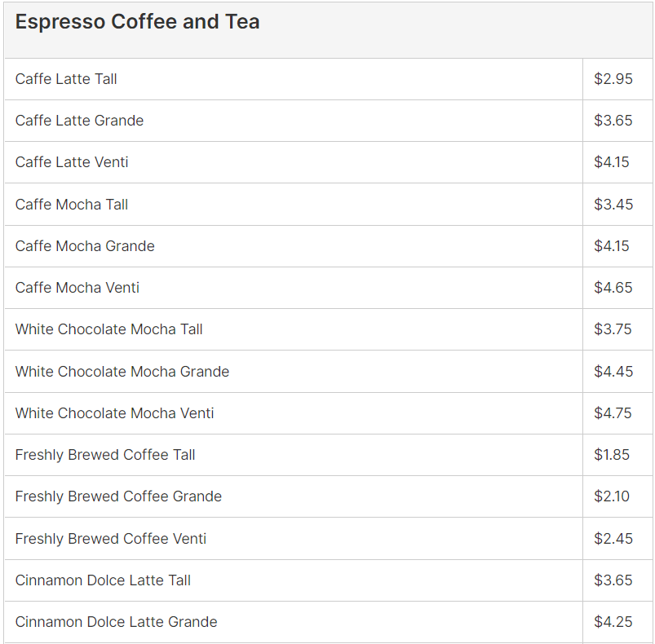The image size is (655, 644).
Task: Select the $4.25 price cell
Action: point(613,622)
